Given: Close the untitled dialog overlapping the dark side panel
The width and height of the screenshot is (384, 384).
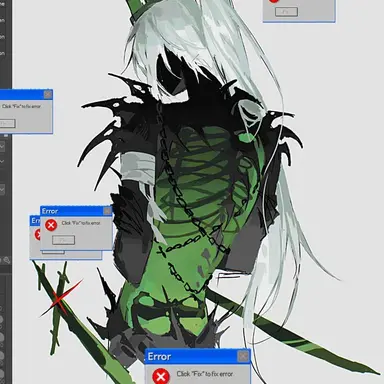Looking at the screenshot, I should [x=48, y=95].
